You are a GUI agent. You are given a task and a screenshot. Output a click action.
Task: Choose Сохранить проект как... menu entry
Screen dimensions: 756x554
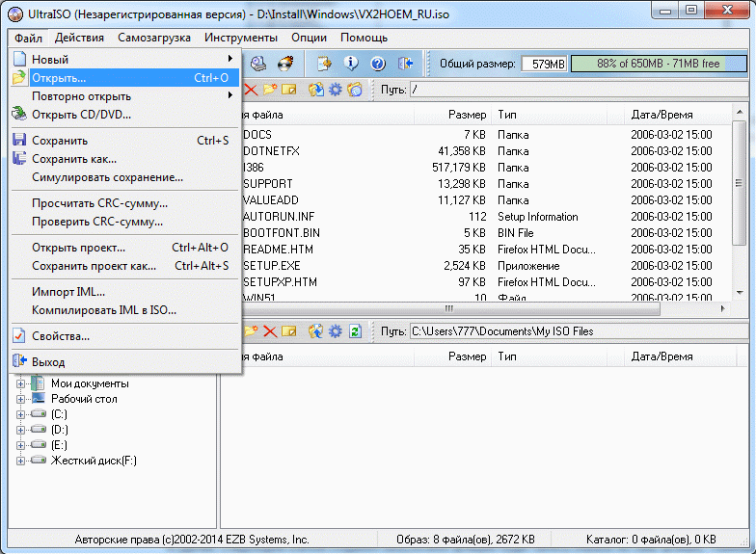(x=124, y=266)
